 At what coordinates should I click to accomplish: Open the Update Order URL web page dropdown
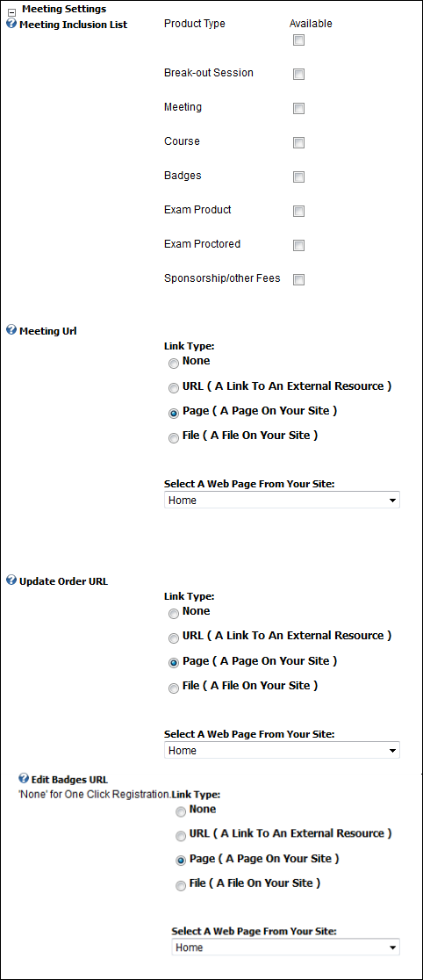(282, 750)
